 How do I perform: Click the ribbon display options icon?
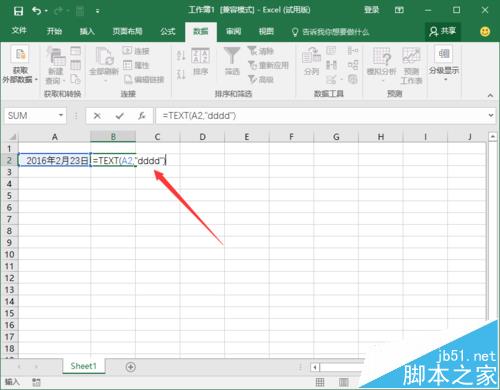[399, 10]
